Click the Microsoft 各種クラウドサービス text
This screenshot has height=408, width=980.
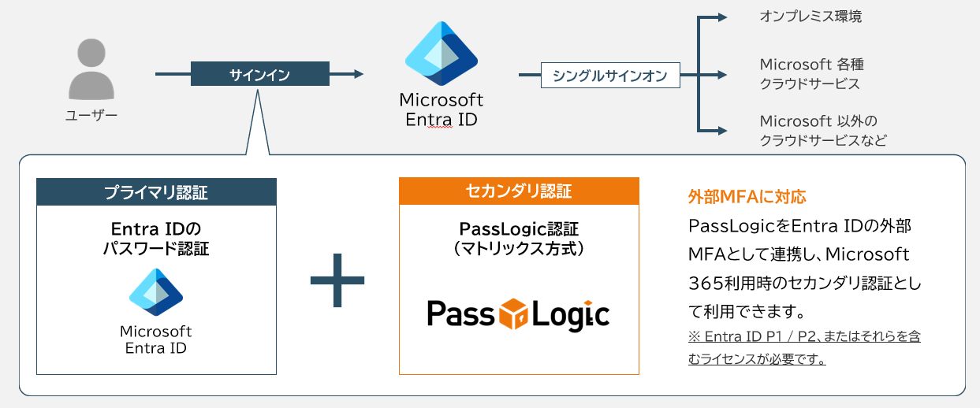(812, 74)
